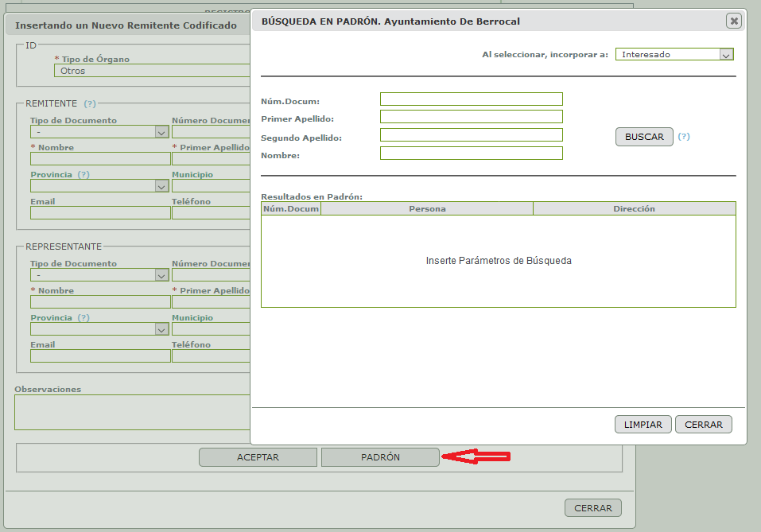Open Remitente Provincia dropdown
Screen dimensions: 761x532
[x=99, y=186]
